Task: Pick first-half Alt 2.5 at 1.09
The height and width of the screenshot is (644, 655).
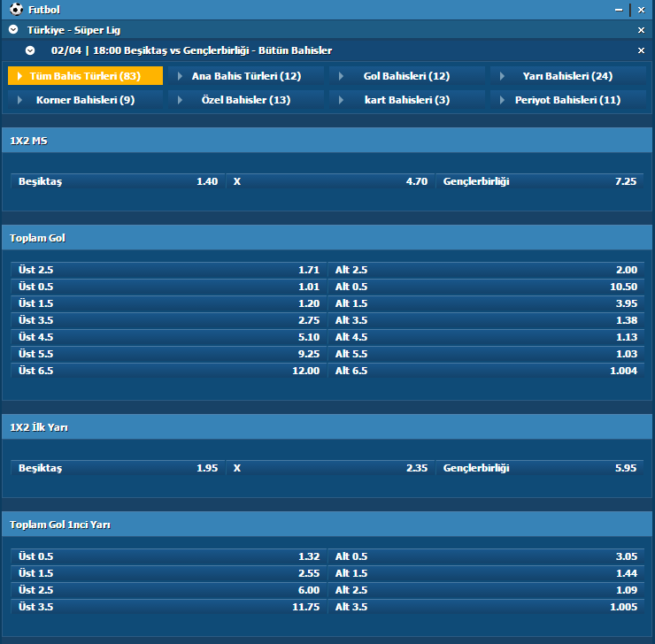Action: click(x=486, y=590)
